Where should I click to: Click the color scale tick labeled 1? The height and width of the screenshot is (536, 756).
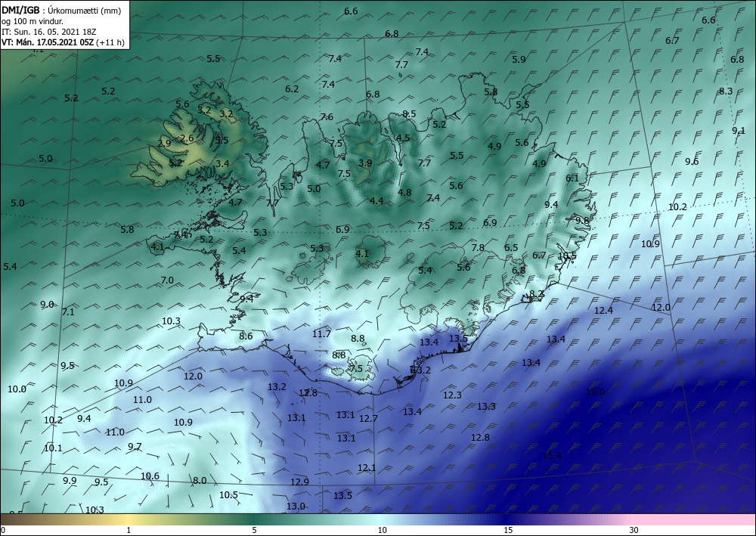(129, 530)
